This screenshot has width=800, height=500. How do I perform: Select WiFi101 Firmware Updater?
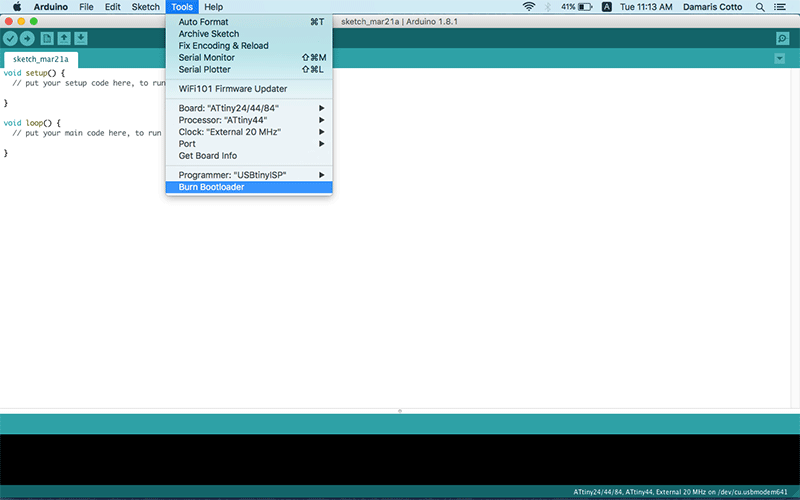[x=249, y=89]
